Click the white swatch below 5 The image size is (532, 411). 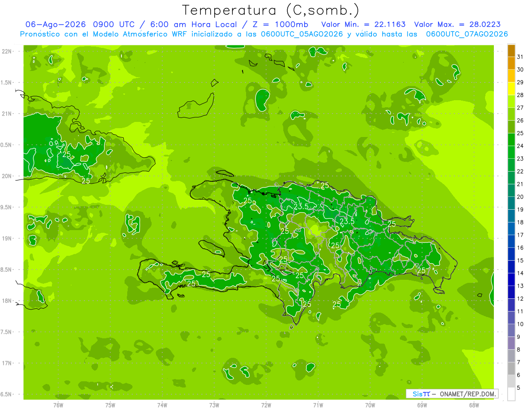point(511,394)
